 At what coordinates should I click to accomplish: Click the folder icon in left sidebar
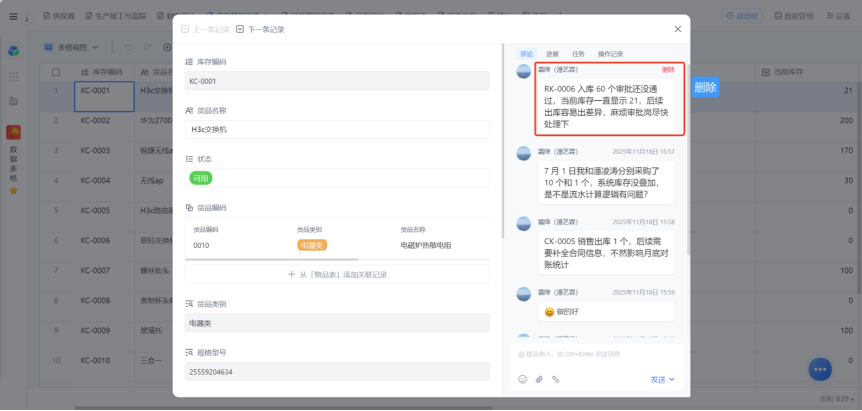point(14,101)
